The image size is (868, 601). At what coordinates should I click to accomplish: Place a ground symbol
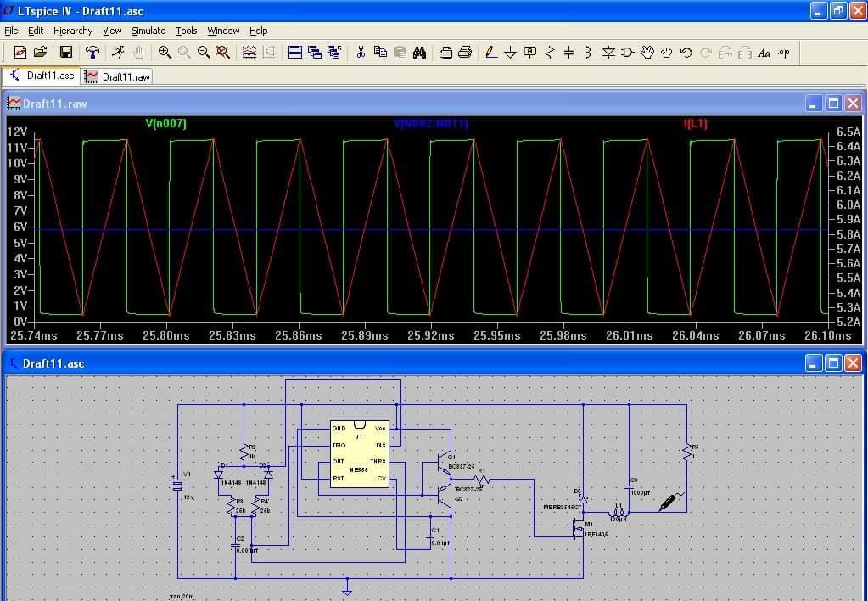coord(511,53)
